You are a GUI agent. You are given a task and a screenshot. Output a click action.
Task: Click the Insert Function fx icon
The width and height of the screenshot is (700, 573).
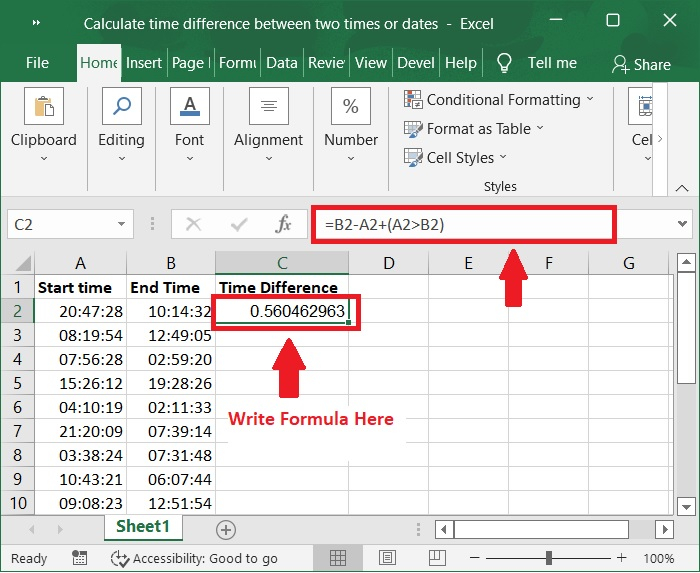[x=283, y=224]
